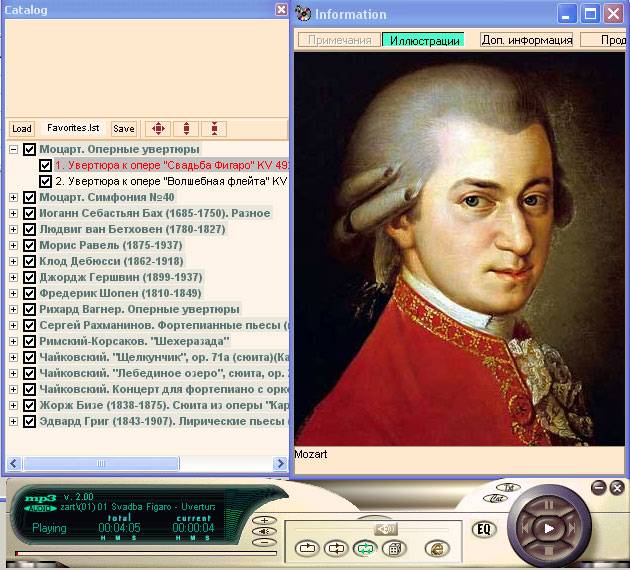Expand the 'Моцарт. Симфония №40' node
Screen dimensions: 630x570
pyautogui.click(x=13, y=197)
